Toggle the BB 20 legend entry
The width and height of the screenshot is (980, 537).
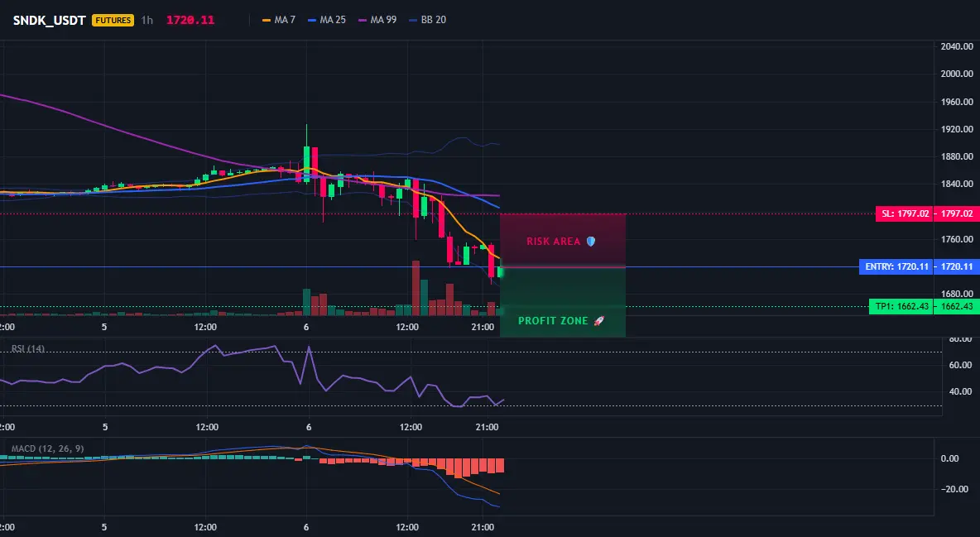[427, 20]
